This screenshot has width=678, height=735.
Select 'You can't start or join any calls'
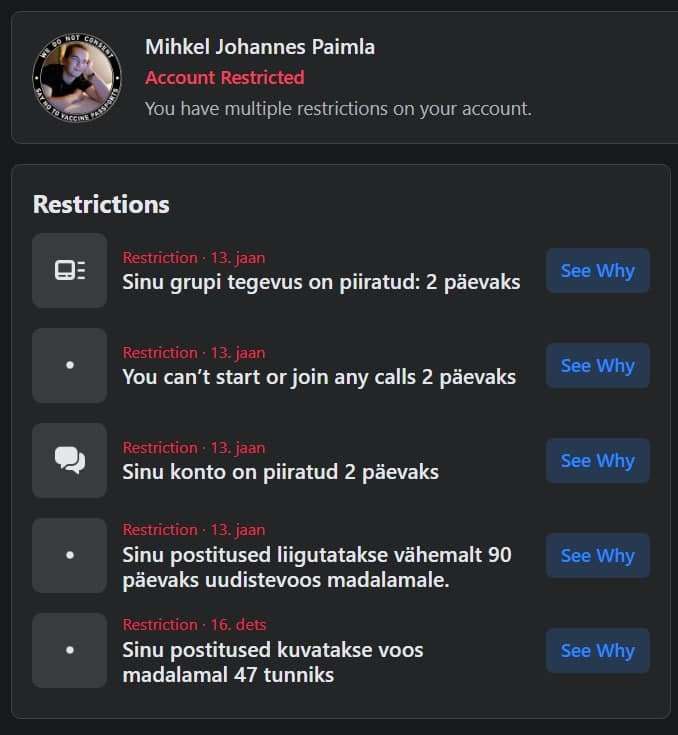click(319, 377)
